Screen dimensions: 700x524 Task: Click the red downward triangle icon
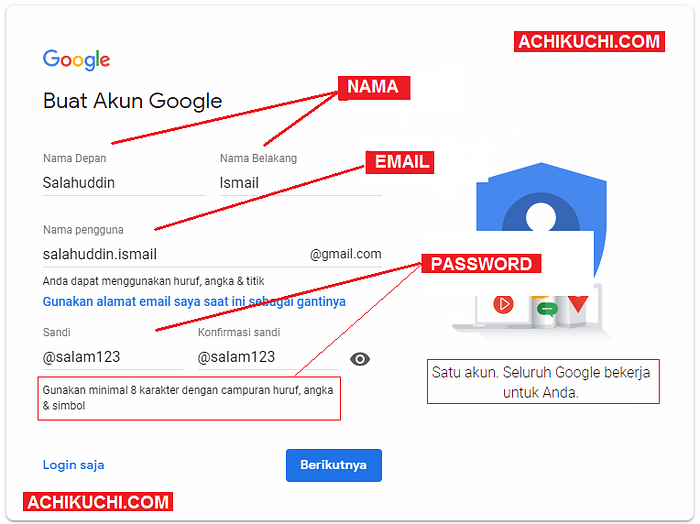pos(578,304)
